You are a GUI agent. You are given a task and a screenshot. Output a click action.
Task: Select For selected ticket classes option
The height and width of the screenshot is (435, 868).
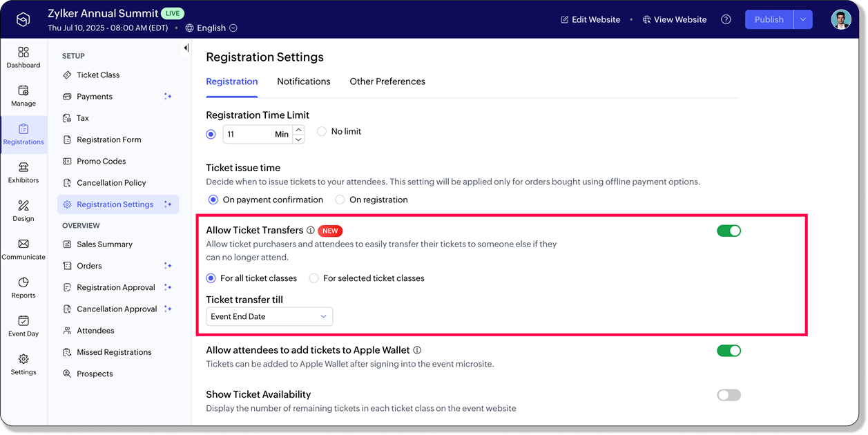tap(314, 278)
